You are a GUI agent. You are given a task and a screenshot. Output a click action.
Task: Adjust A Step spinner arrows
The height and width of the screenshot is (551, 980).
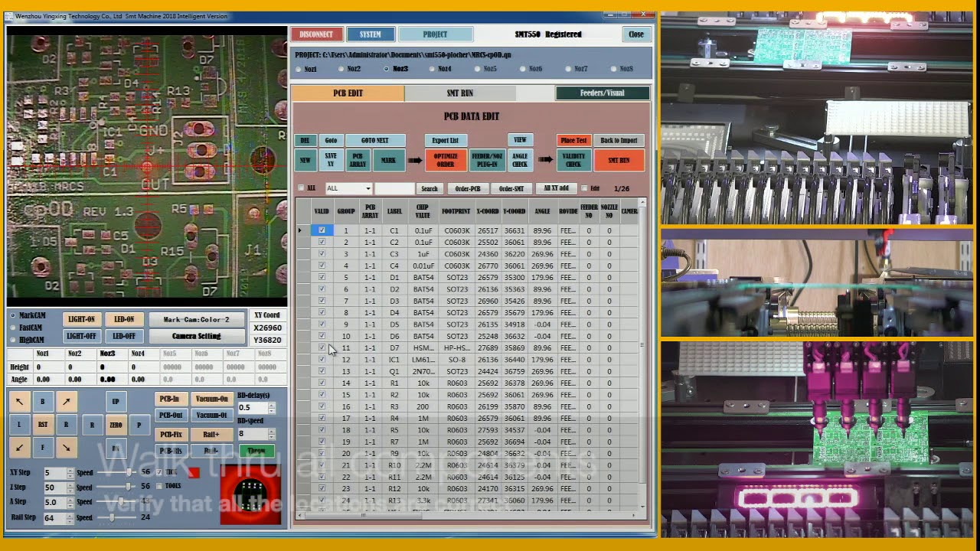point(70,502)
